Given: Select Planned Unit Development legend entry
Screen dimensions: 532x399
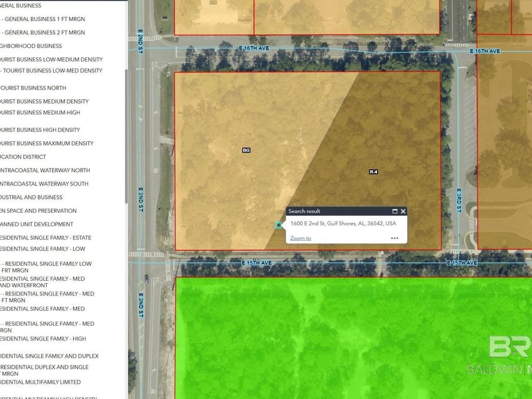Looking at the screenshot, I should click(x=37, y=225).
